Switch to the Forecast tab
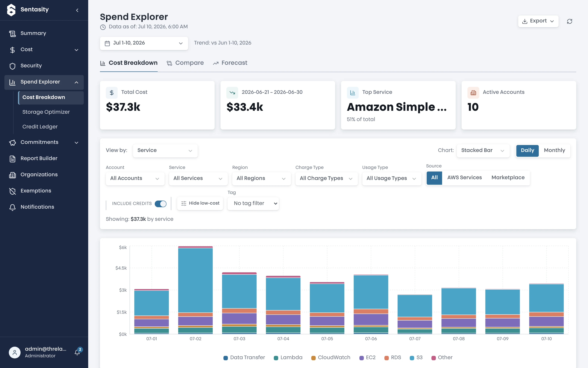588x368 pixels. 230,63
